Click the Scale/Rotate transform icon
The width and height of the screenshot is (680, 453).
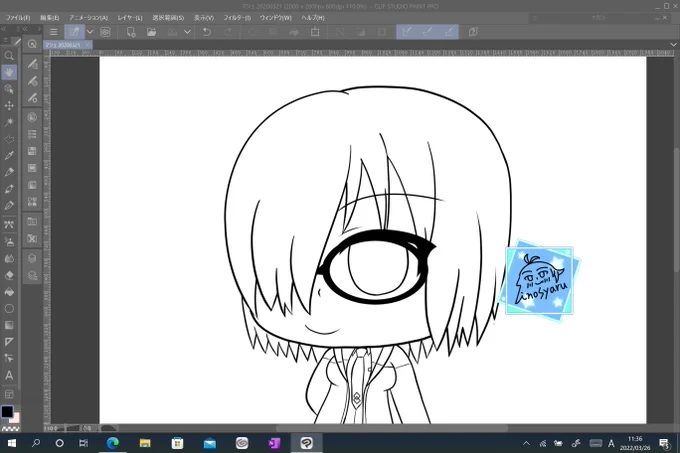315,32
